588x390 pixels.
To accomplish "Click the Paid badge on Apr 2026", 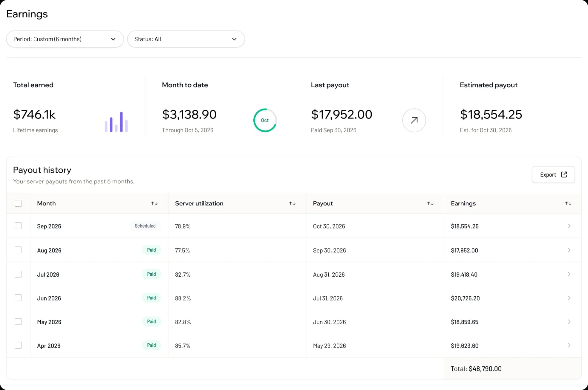I will (x=151, y=345).
